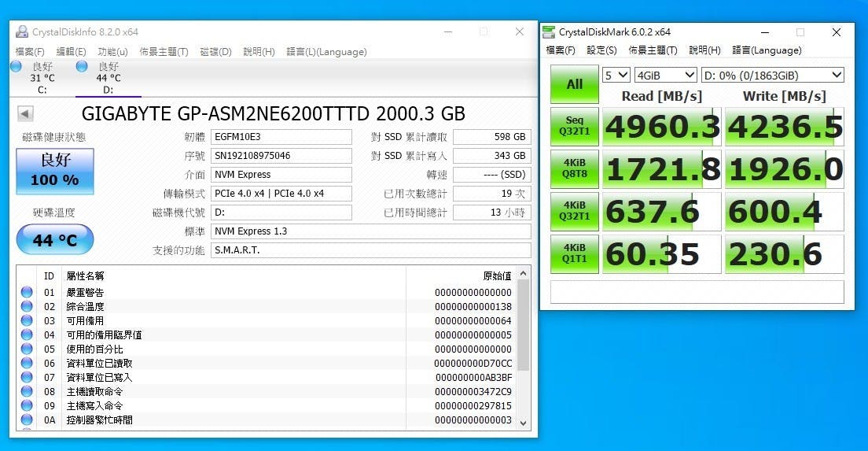Click the serial number field SN192108975046
Image resolution: width=868 pixels, height=451 pixels.
(281, 156)
